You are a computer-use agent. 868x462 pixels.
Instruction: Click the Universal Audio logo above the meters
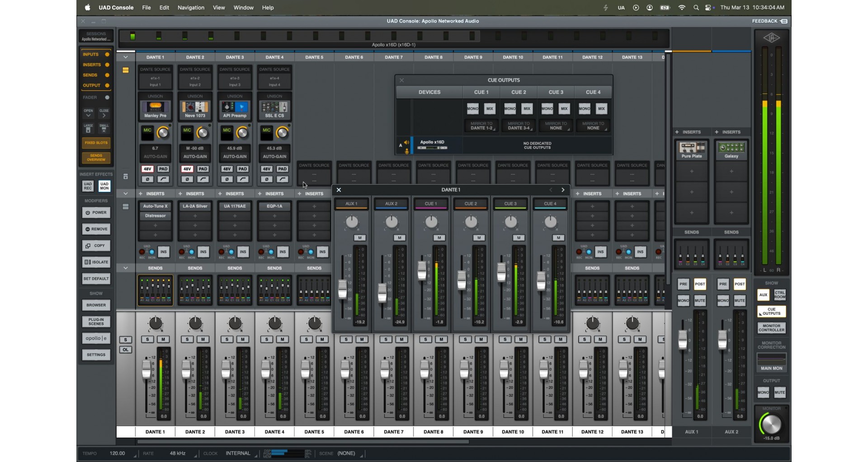click(771, 38)
